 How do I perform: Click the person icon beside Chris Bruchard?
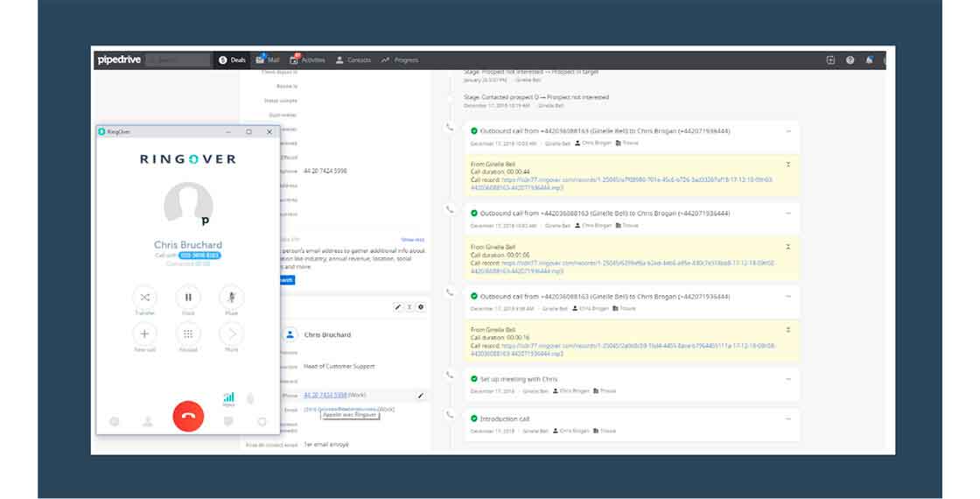(x=290, y=334)
